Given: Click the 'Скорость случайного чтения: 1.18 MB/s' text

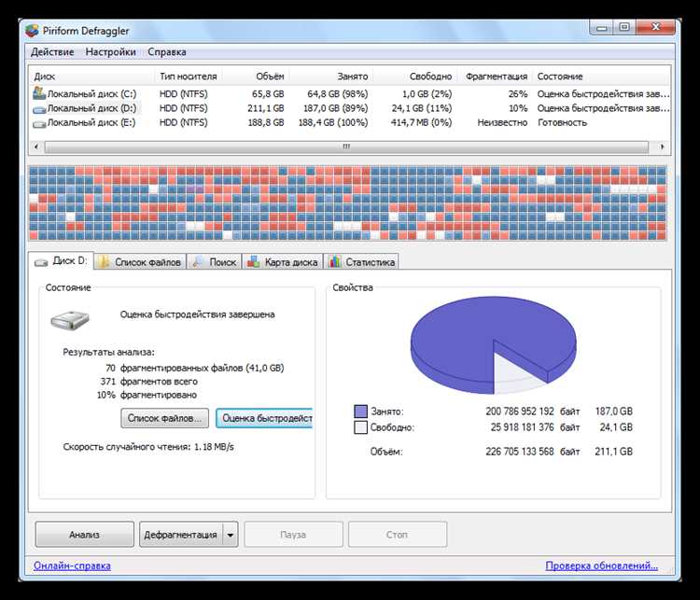Looking at the screenshot, I should pos(148,447).
